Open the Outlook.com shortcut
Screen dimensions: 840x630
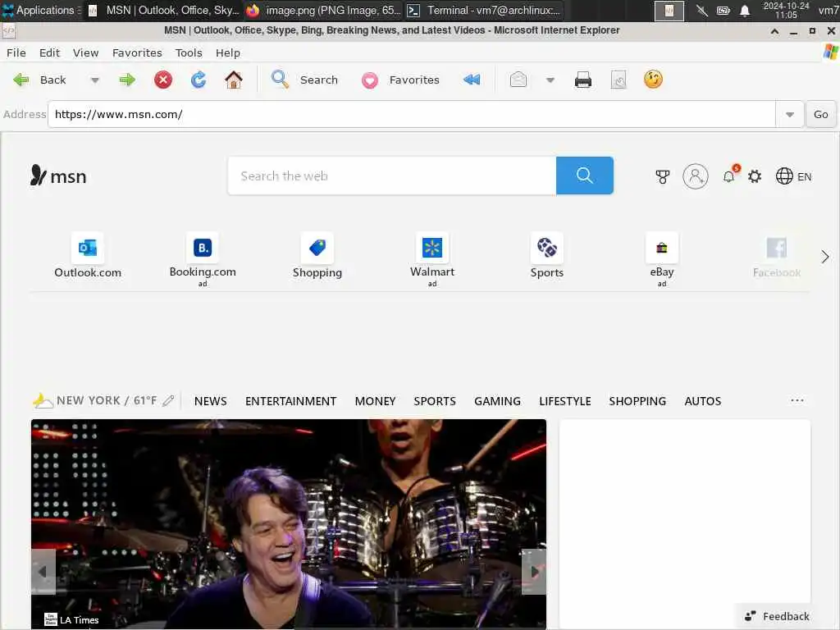click(88, 256)
